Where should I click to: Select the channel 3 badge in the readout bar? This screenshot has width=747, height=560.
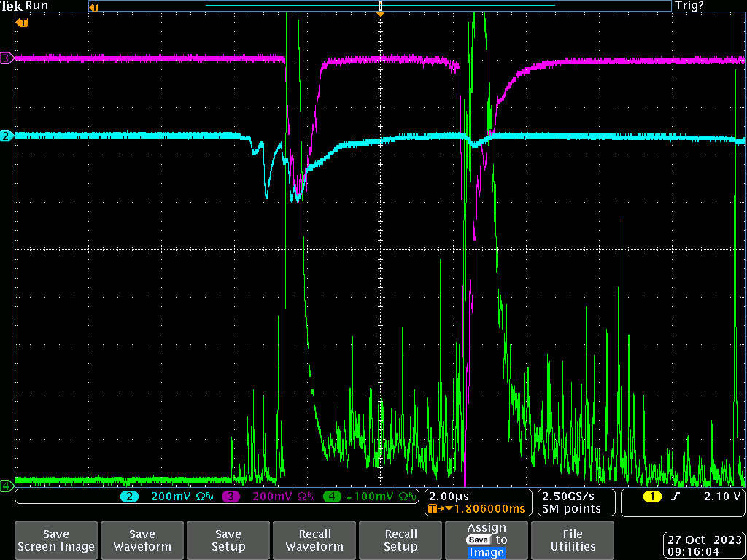231,497
